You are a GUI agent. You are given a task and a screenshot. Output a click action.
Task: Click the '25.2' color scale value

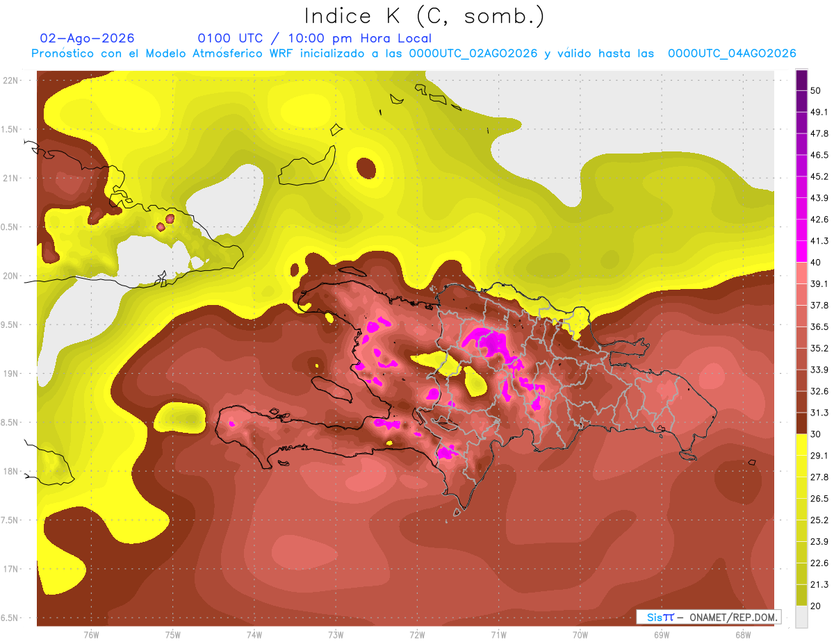pos(819,520)
